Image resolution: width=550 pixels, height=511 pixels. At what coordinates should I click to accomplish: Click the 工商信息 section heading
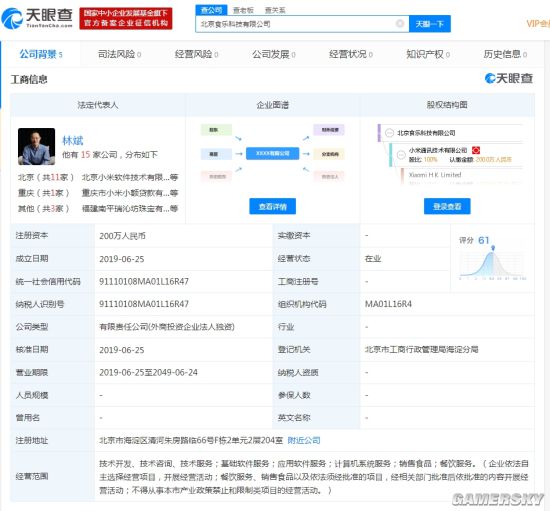[x=29, y=80]
